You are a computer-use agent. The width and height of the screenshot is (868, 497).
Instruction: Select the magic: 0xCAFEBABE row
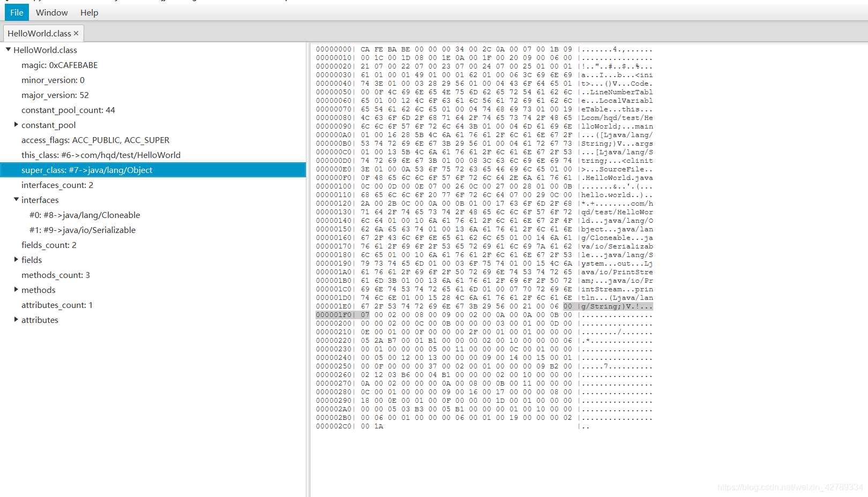[153, 65]
